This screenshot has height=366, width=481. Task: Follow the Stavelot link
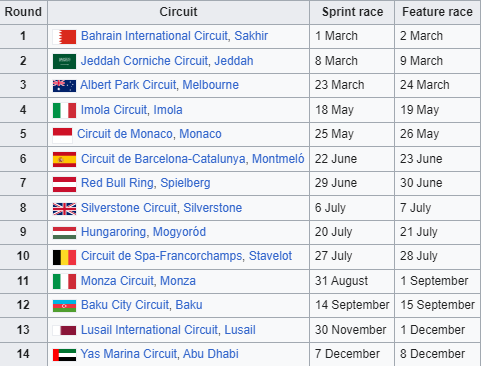click(270, 256)
